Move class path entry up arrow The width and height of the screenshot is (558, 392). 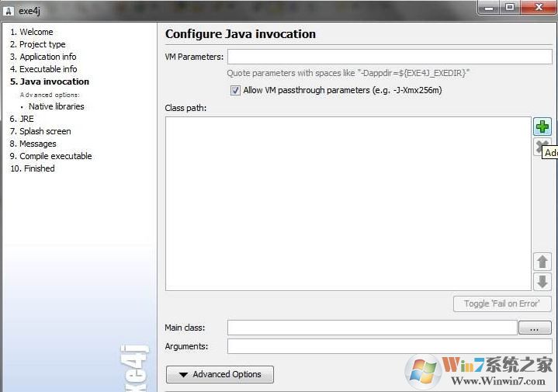(542, 262)
